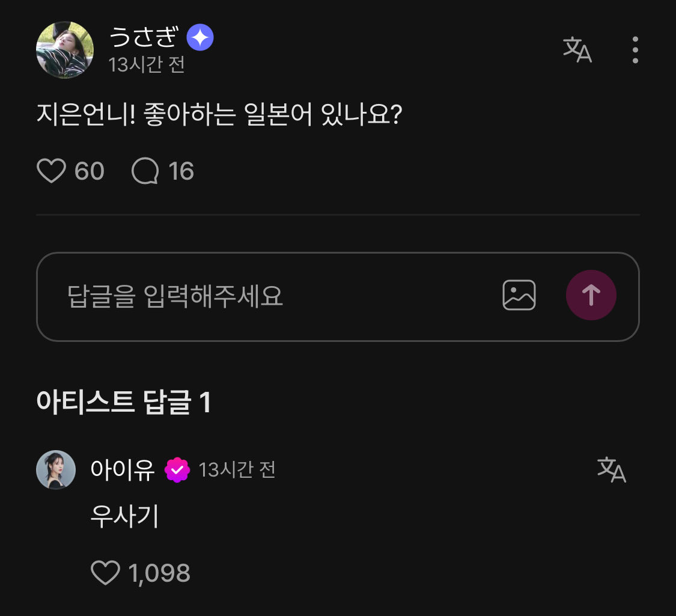Click the blue sparkle membership badge

200,38
